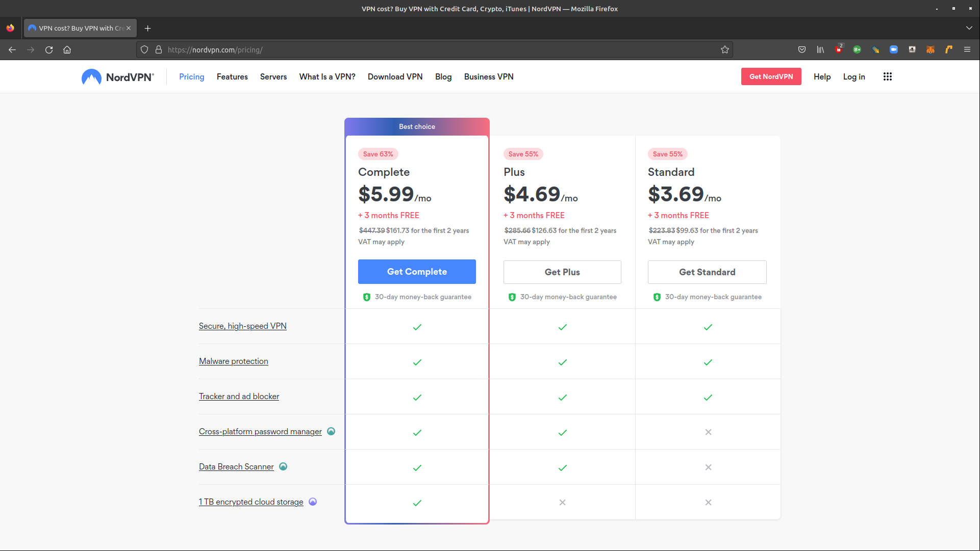The width and height of the screenshot is (980, 551).
Task: Close the VPN cost tab
Action: [x=129, y=28]
